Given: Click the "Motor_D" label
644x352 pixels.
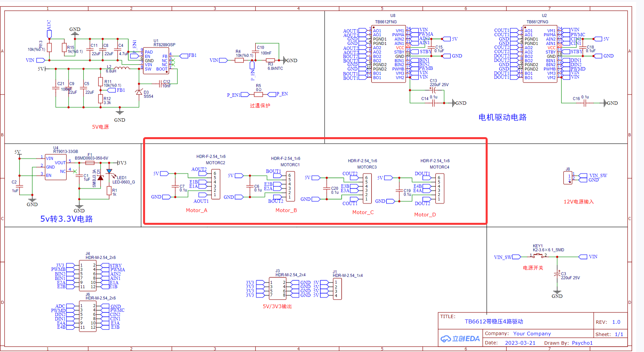Looking at the screenshot, I should [x=425, y=215].
